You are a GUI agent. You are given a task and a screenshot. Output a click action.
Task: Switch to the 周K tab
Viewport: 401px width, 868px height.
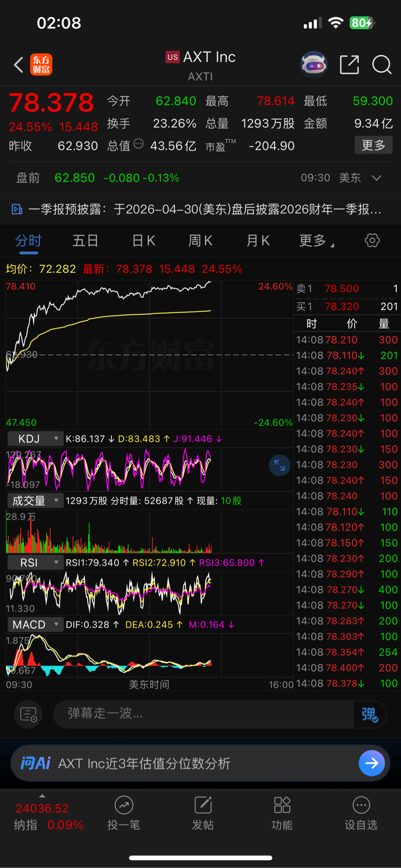(200, 240)
